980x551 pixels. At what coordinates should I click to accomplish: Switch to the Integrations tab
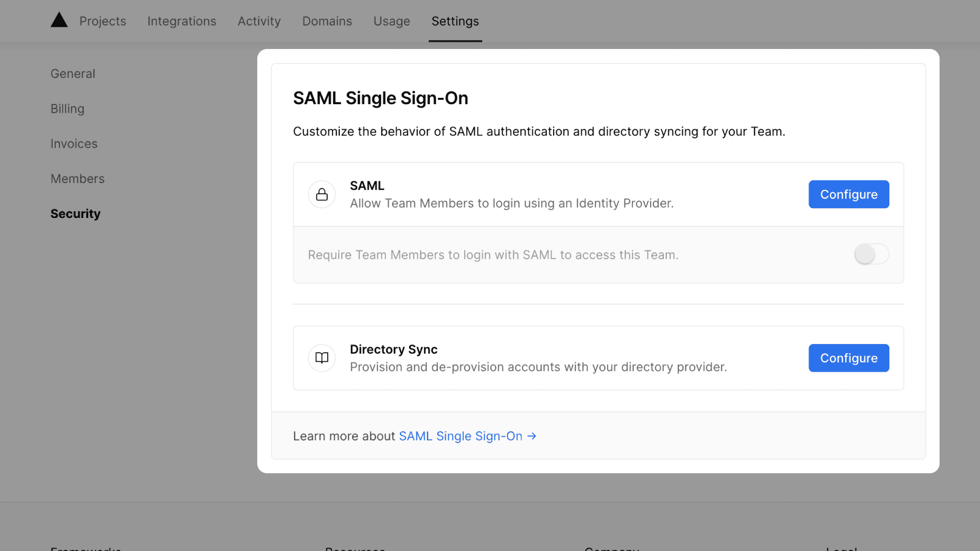[181, 21]
